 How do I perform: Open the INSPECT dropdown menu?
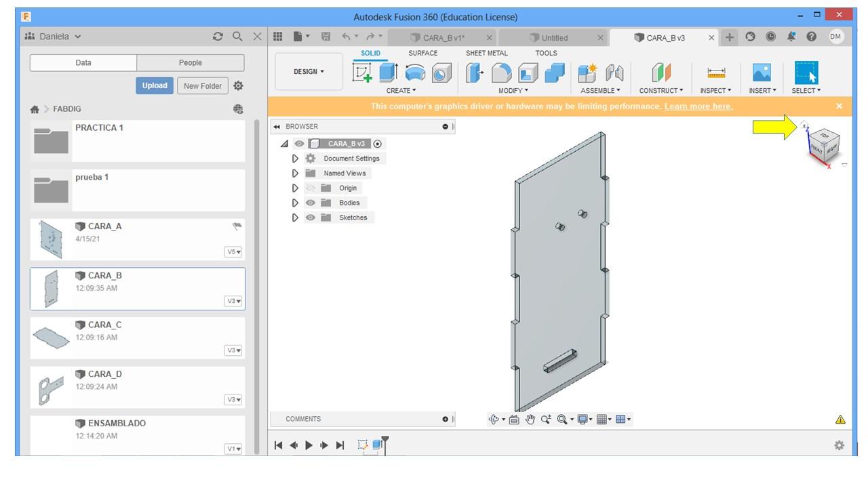717,90
